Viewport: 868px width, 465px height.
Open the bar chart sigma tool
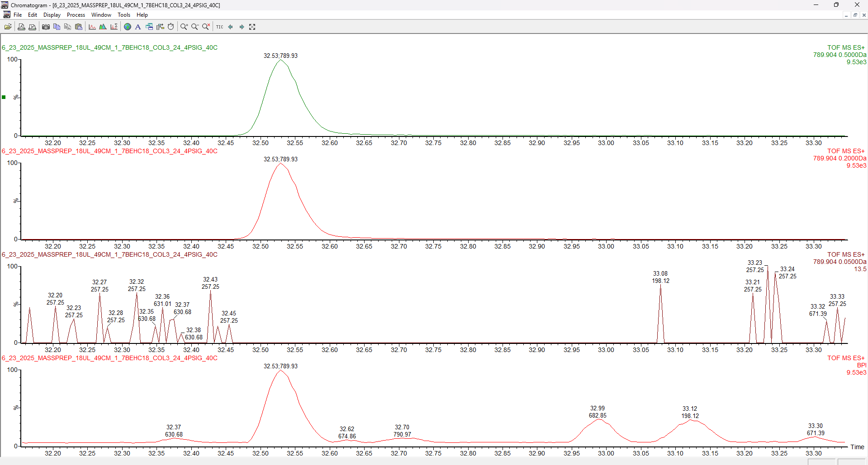[x=114, y=27]
